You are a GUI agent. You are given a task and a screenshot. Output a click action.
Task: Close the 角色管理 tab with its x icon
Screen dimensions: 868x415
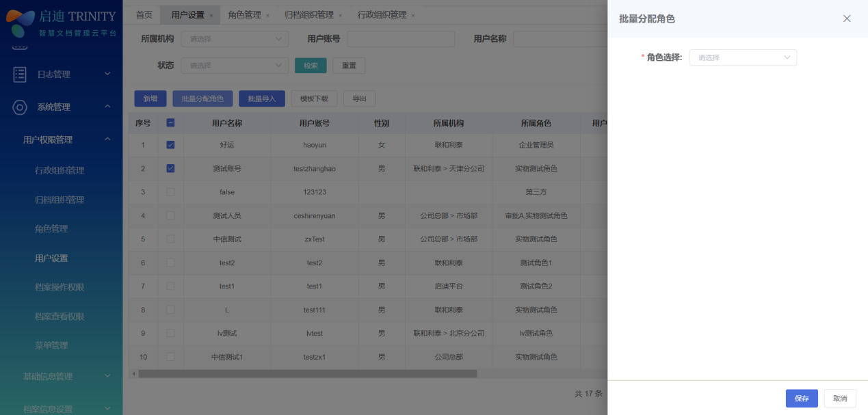pyautogui.click(x=267, y=15)
